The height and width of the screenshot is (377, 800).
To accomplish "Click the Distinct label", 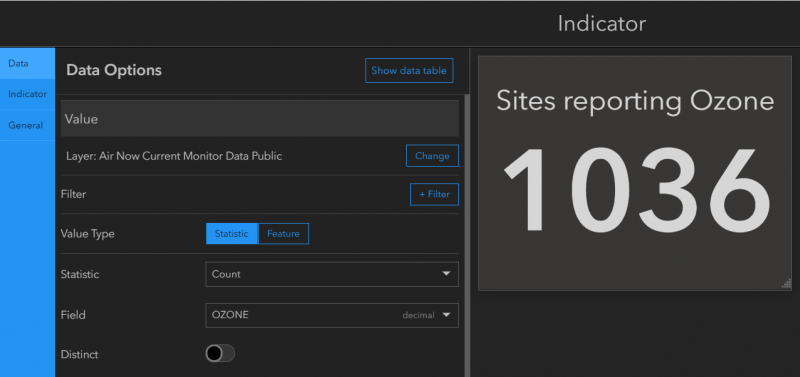I will coord(79,354).
